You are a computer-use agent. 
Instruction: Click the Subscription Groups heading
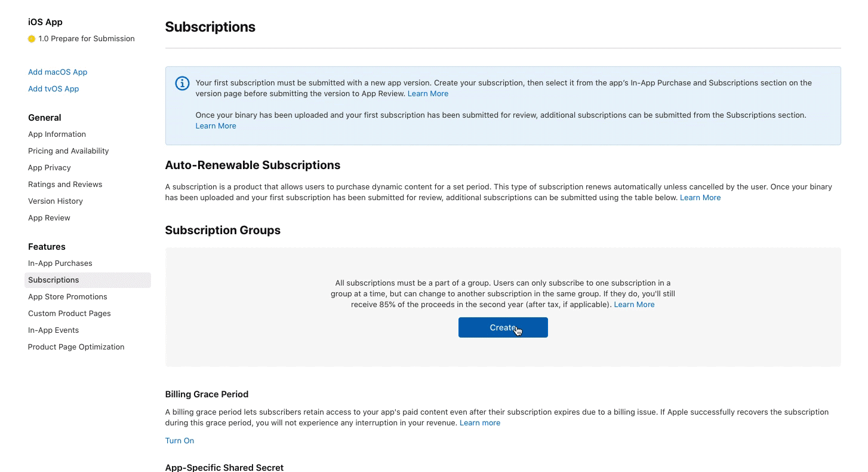223,231
